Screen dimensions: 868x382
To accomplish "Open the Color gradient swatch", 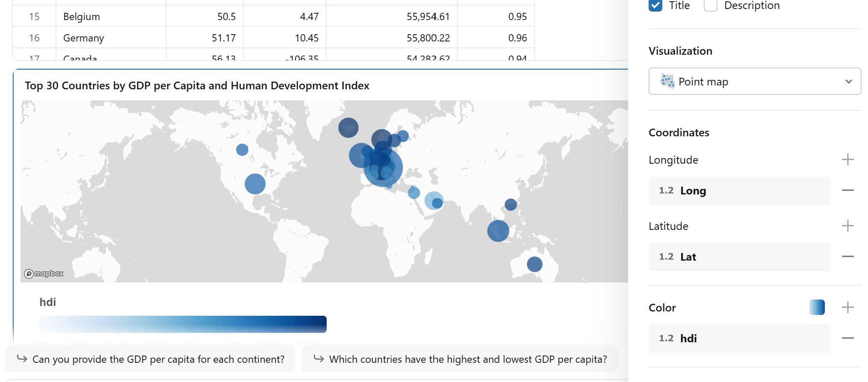I will pyautogui.click(x=817, y=308).
